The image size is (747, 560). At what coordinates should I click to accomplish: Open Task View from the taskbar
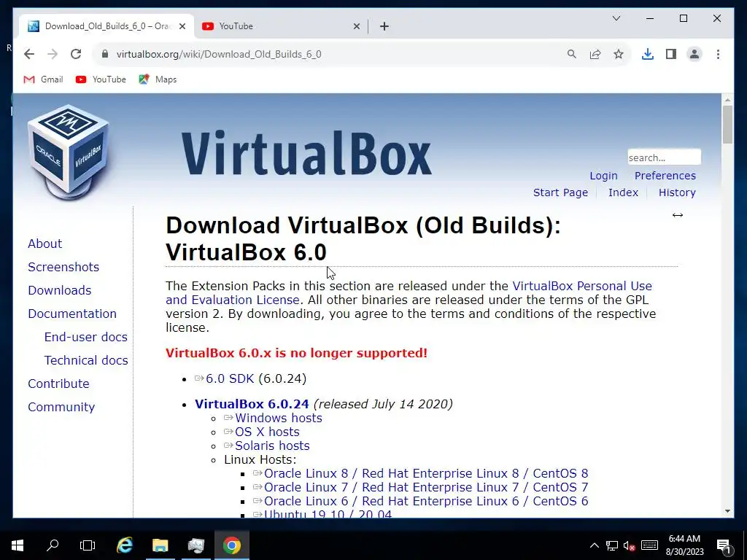[88, 545]
